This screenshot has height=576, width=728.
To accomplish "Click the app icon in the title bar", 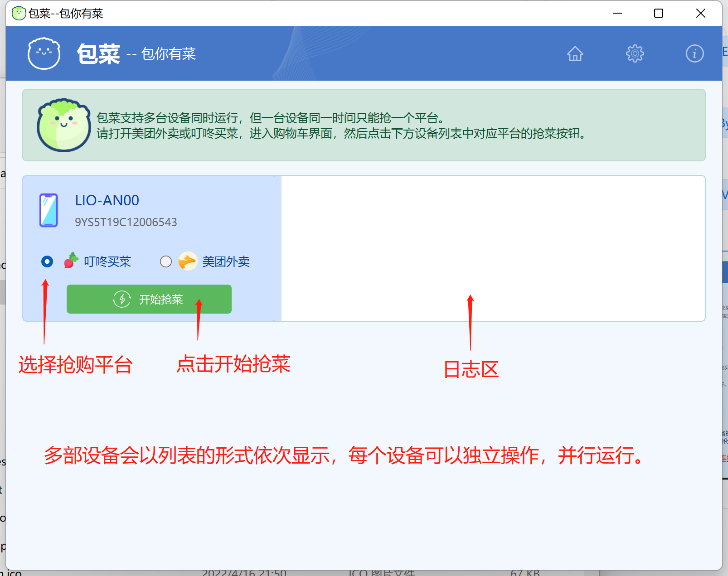I will [19, 13].
